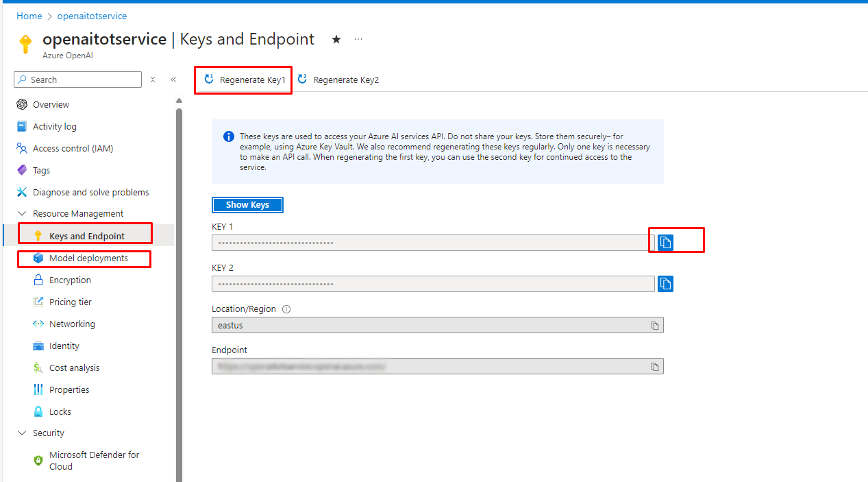
Task: Go to Access control (IAM)
Action: click(73, 149)
